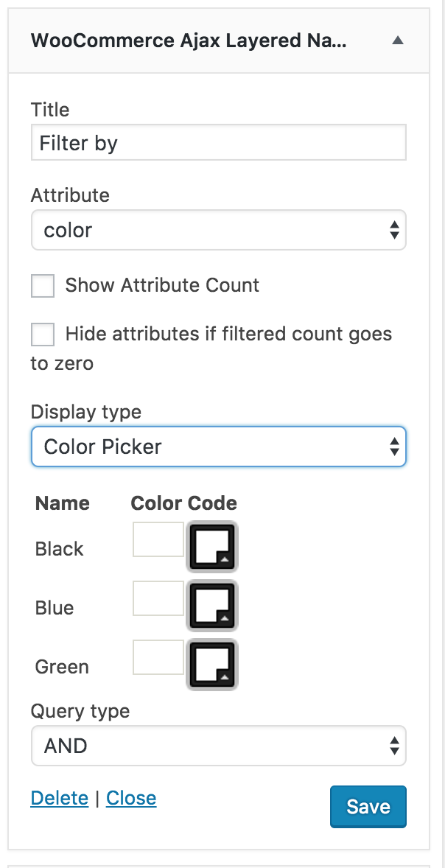445x868 pixels.
Task: Close the widget settings panel
Action: tap(131, 798)
